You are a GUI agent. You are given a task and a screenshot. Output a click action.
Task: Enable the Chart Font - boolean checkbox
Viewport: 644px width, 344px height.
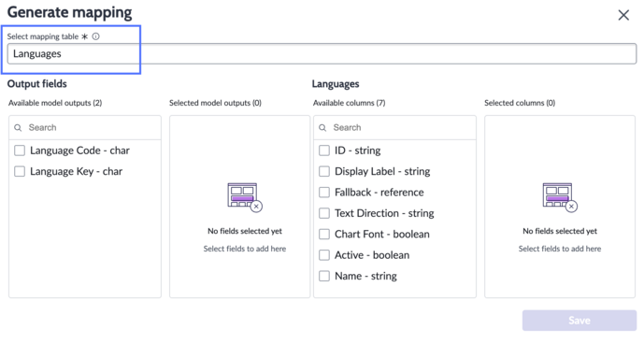[x=324, y=235]
